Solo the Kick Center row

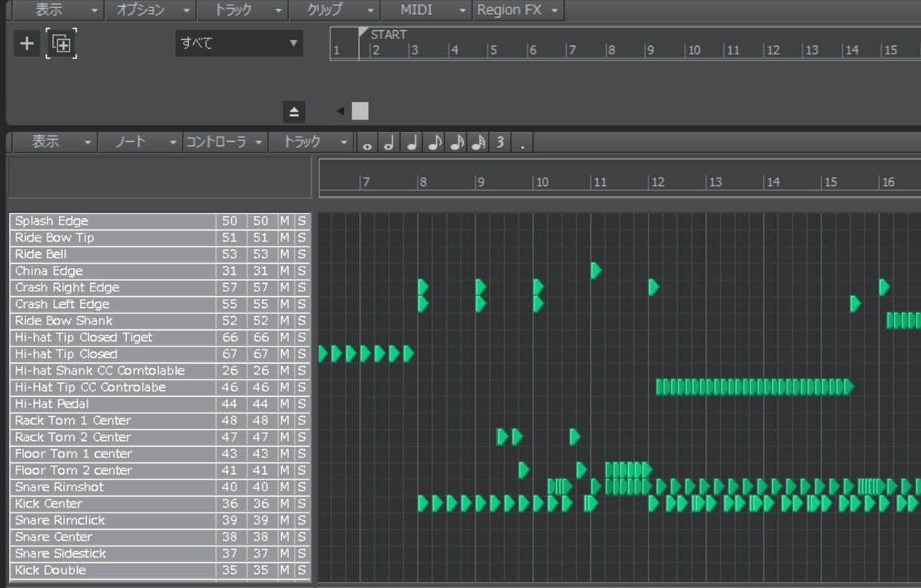click(301, 503)
